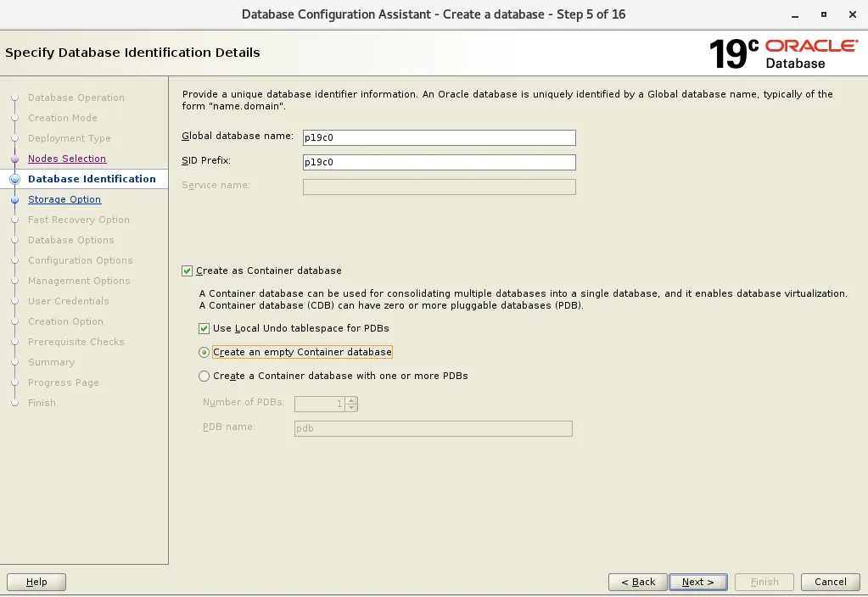Screen dimensions: 868x597
Task: Increment Number of PDBs with up arrow
Action: tap(353, 400)
